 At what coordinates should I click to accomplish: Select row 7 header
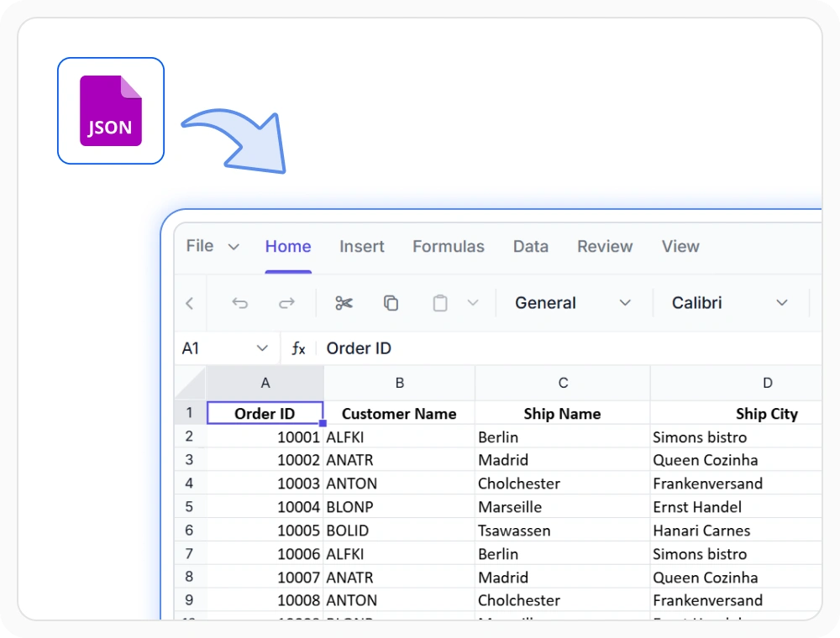(190, 553)
